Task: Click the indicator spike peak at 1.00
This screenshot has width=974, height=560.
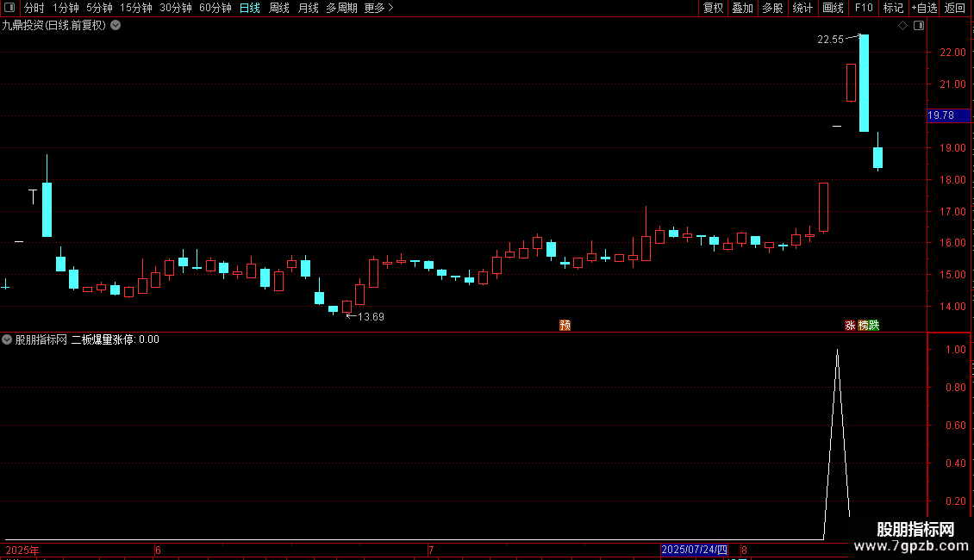Action: (x=837, y=352)
